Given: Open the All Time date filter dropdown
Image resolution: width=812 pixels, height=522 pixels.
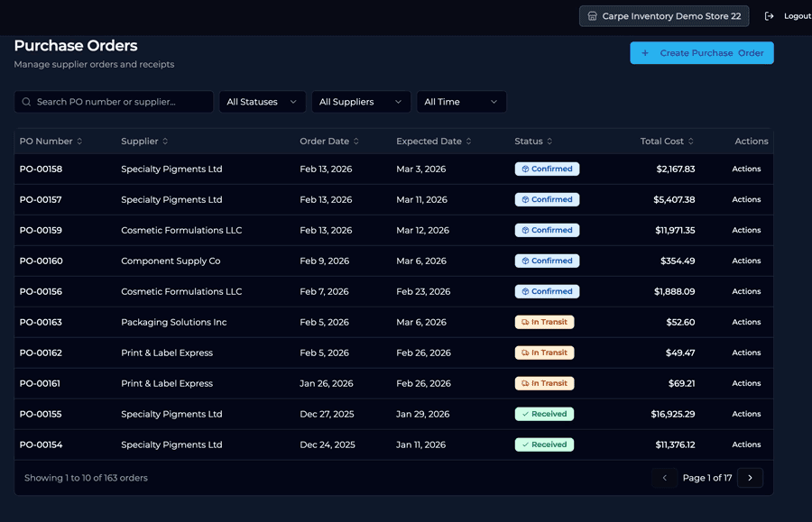Looking at the screenshot, I should 461,101.
